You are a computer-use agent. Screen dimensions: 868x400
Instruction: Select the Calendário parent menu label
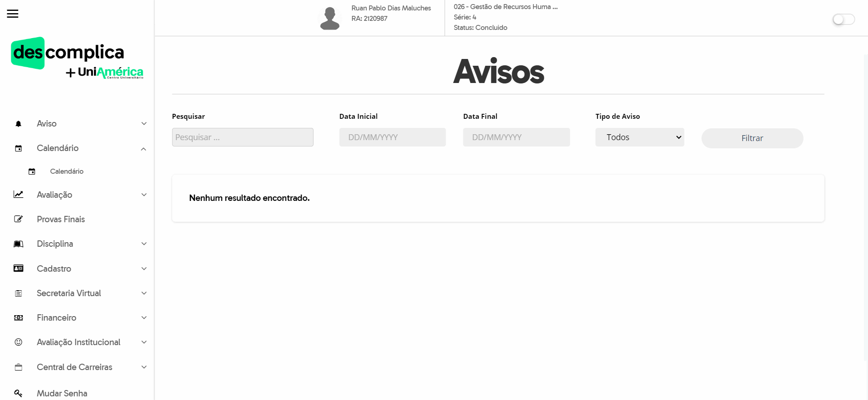point(58,148)
